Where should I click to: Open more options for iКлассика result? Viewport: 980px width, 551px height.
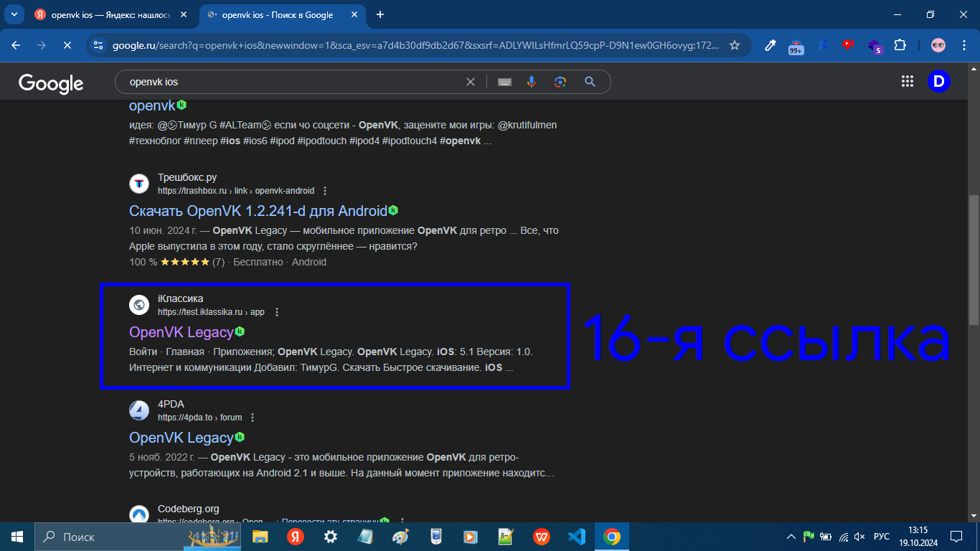pos(277,312)
